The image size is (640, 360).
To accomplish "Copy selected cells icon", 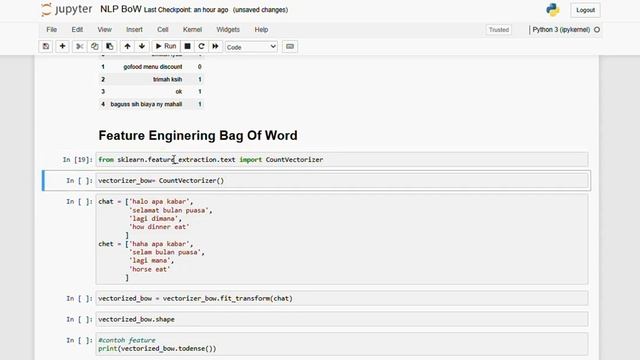I will [94, 47].
